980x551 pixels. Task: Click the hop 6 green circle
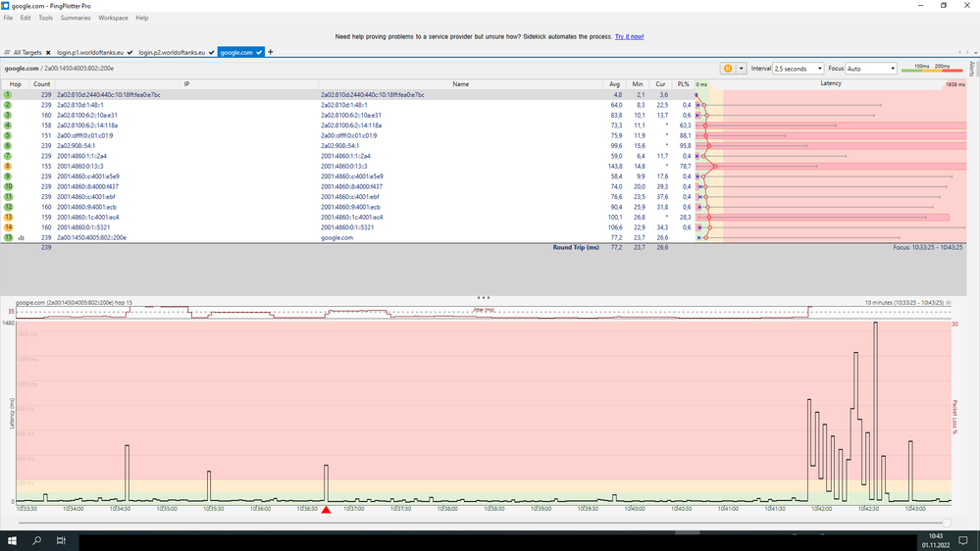(8, 145)
